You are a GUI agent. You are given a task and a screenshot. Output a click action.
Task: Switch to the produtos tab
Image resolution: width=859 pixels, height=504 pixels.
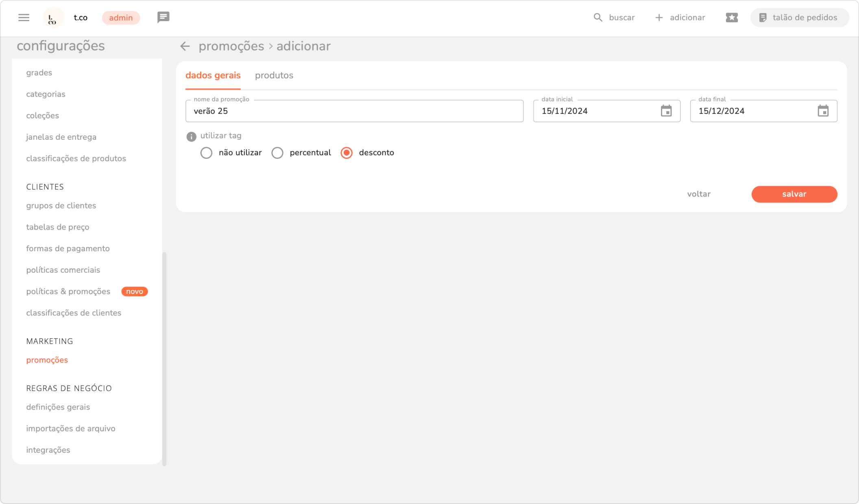tap(274, 76)
